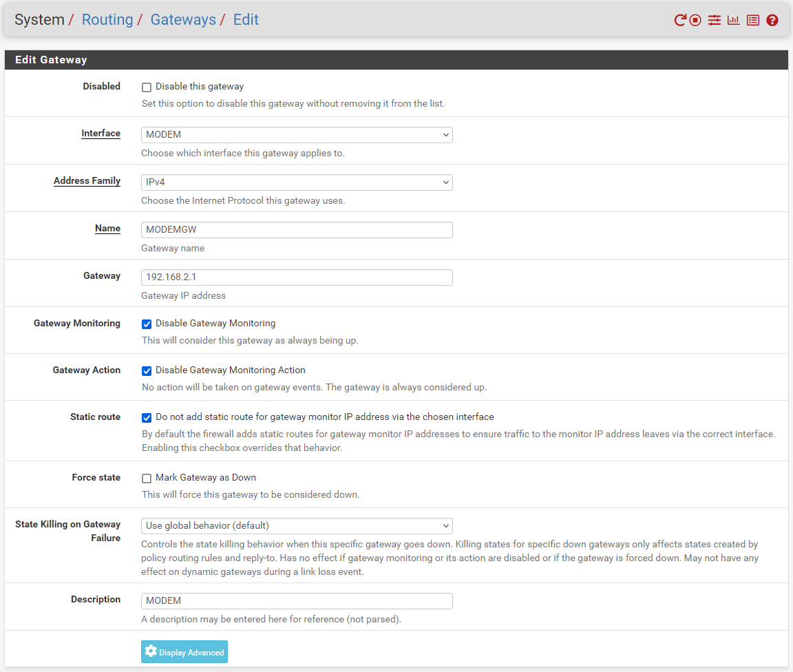Open the Address Family dropdown showing IPv4
The height and width of the screenshot is (672, 793).
[297, 182]
